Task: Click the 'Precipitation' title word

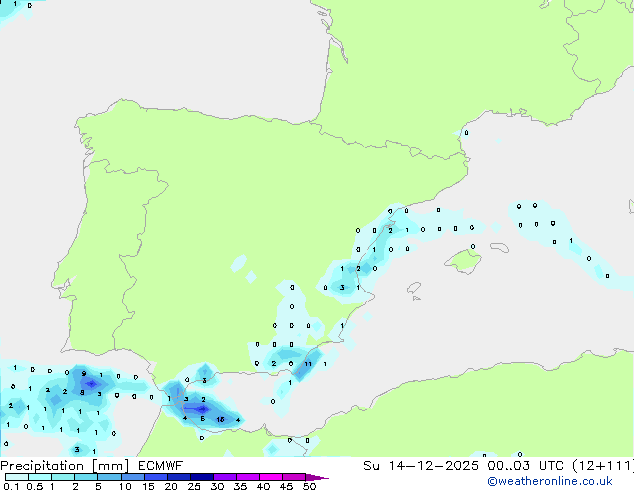Action: coord(42,466)
